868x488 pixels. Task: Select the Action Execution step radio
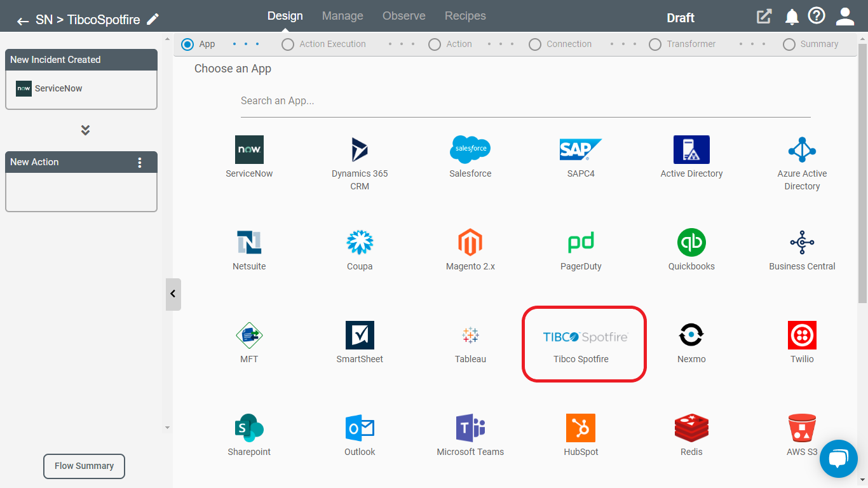pyautogui.click(x=288, y=44)
